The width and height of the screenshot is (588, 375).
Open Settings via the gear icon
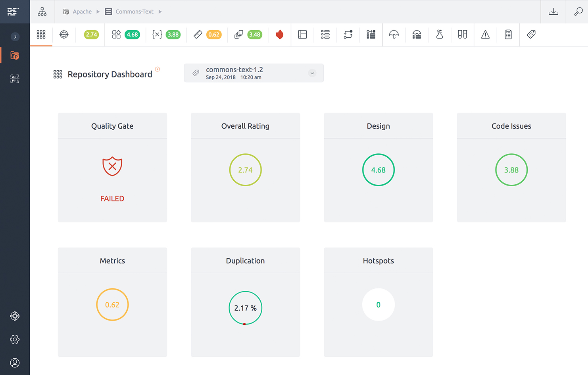point(15,339)
